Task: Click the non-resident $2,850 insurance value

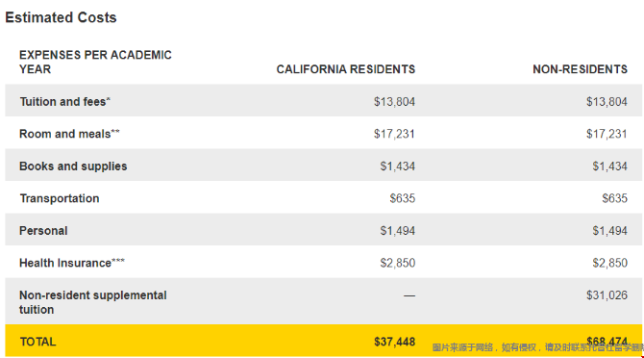Action: click(x=610, y=263)
